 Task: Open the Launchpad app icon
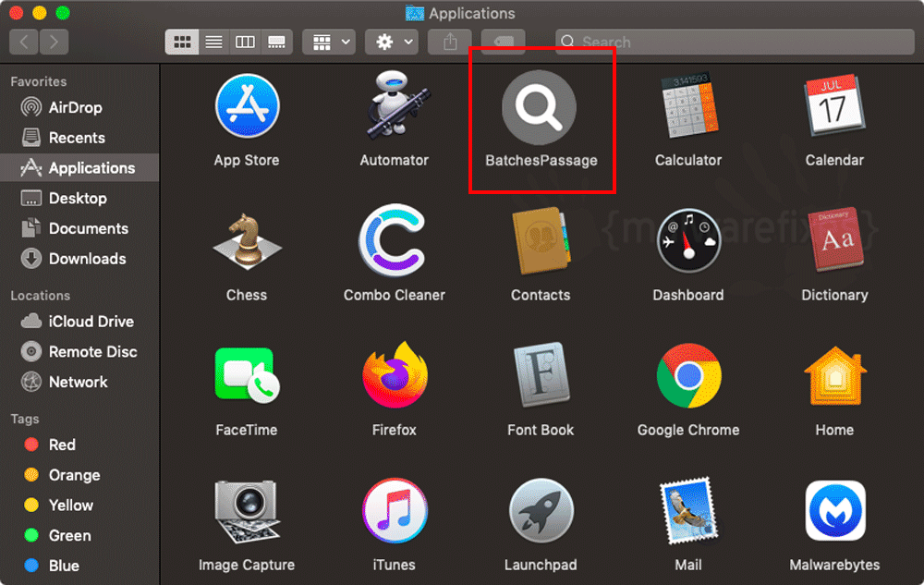541,511
